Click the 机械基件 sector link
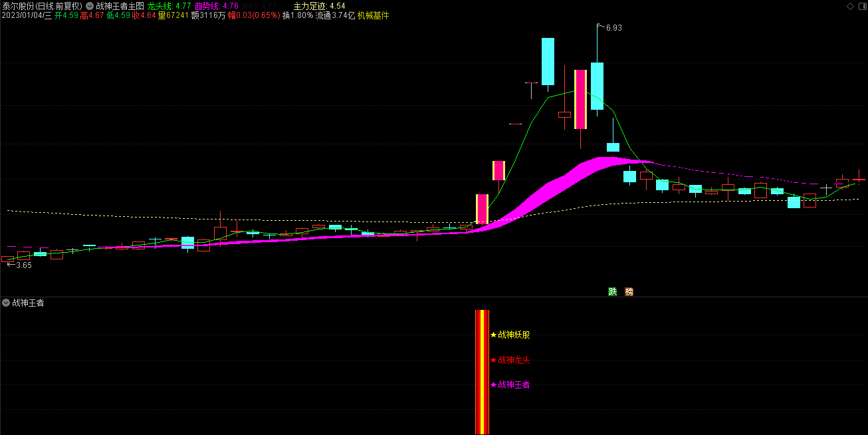This screenshot has height=435, width=868. point(374,15)
